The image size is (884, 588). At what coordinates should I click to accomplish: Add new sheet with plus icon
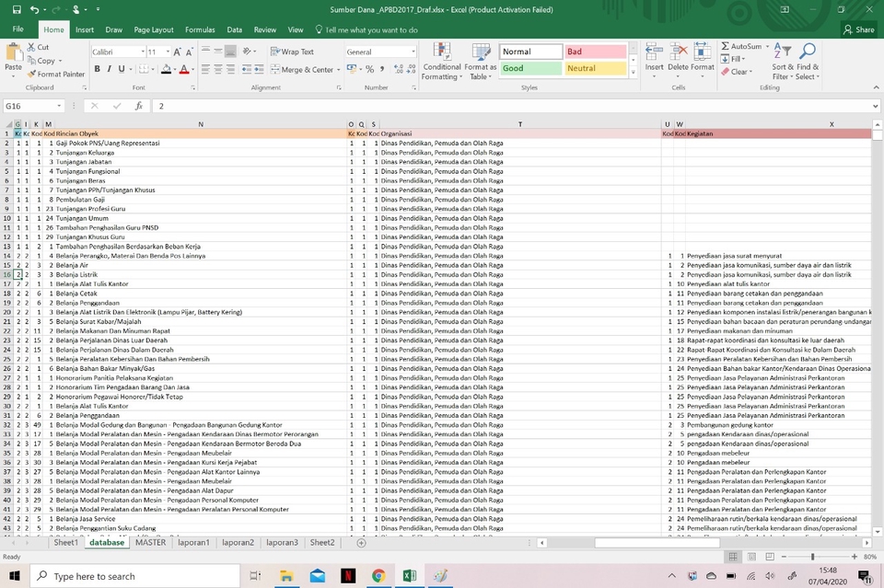click(x=361, y=543)
